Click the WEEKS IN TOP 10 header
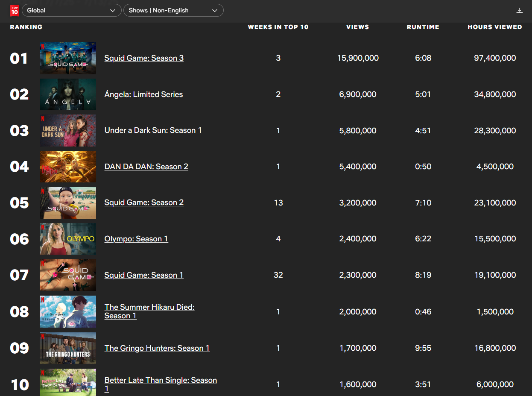Viewport: 532px width, 396px height. click(x=278, y=27)
